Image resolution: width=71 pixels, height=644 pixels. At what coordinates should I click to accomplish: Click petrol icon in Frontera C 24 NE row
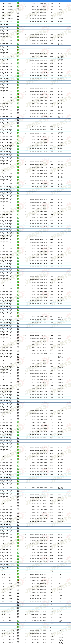point(18,627)
